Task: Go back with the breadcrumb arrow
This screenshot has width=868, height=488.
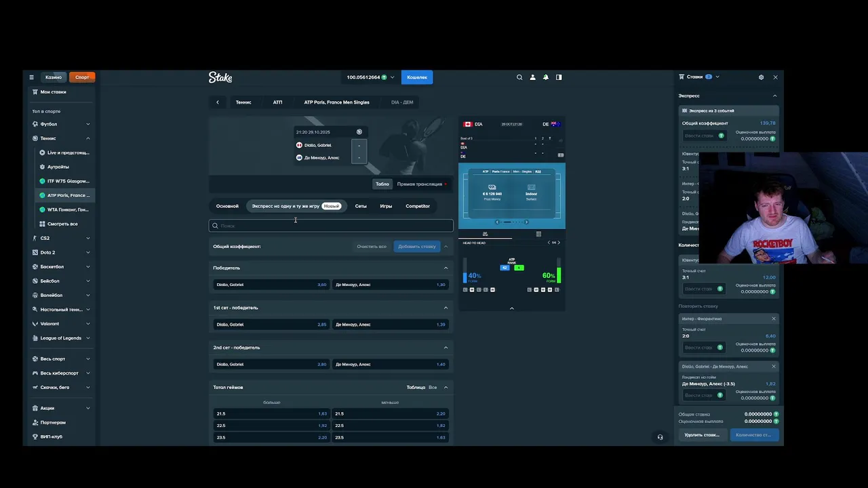Action: point(218,102)
